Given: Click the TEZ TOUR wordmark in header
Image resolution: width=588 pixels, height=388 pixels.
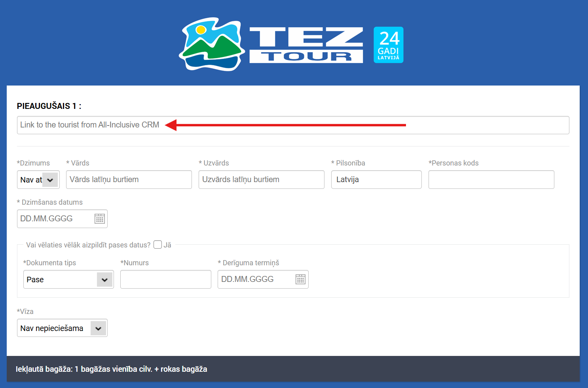Looking at the screenshot, I should tap(306, 45).
